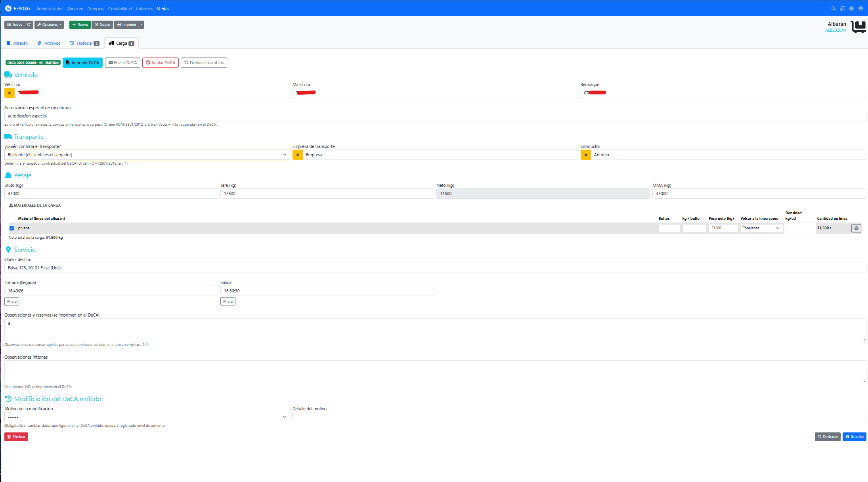Screen dimensions: 868x482
Task: Switch to the Archivos tab
Action: tap(49, 43)
